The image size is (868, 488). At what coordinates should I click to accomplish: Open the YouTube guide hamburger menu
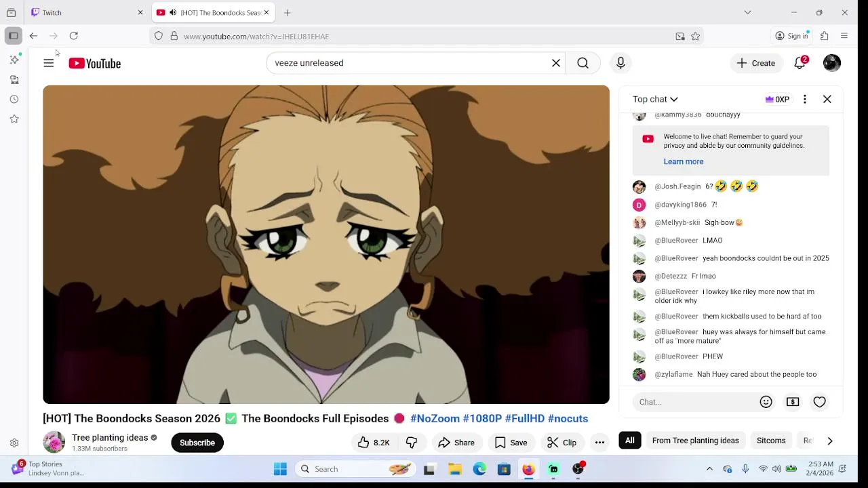click(x=49, y=63)
